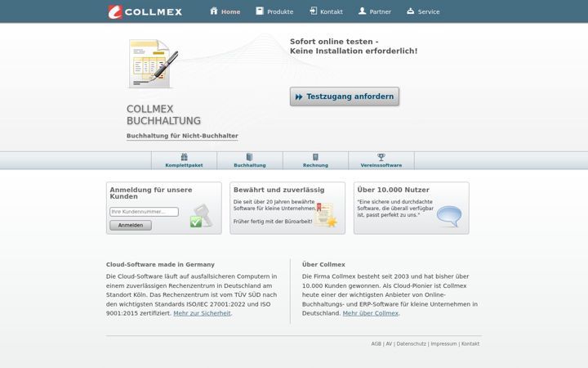Click the Collmex logo in the header

click(x=145, y=11)
